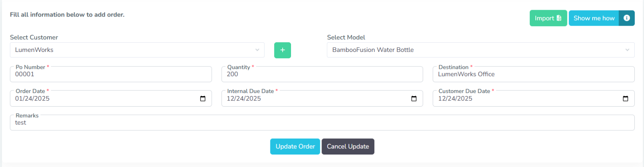Click the Remarks text field

(322, 123)
